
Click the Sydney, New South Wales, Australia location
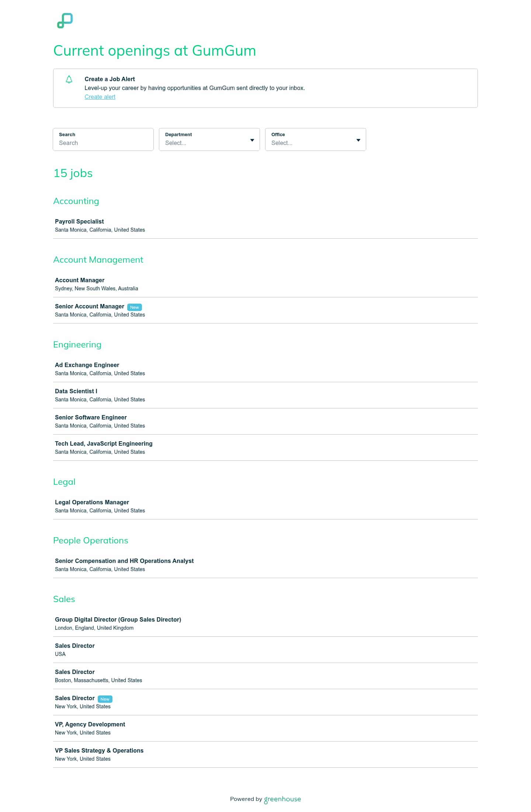(x=97, y=288)
